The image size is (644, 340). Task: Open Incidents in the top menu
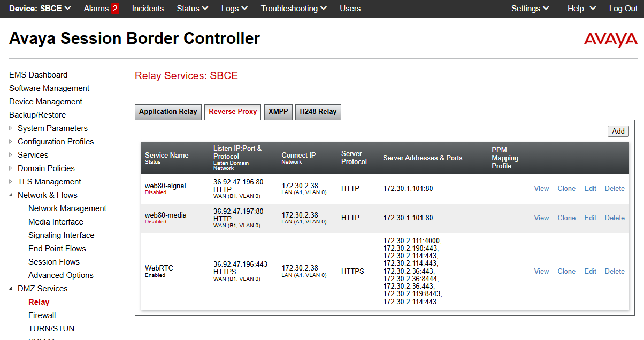[x=148, y=9]
